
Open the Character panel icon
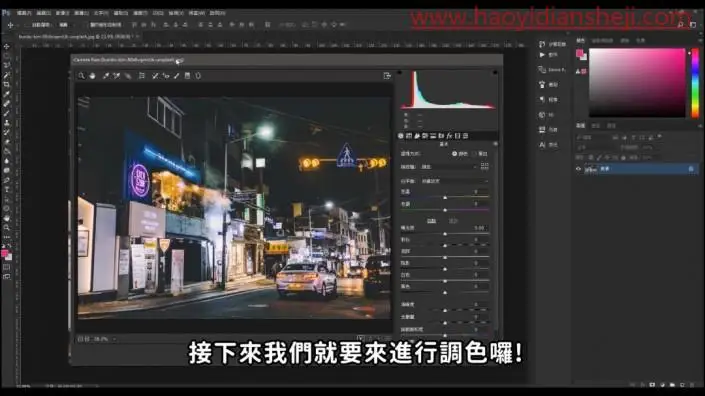point(542,145)
